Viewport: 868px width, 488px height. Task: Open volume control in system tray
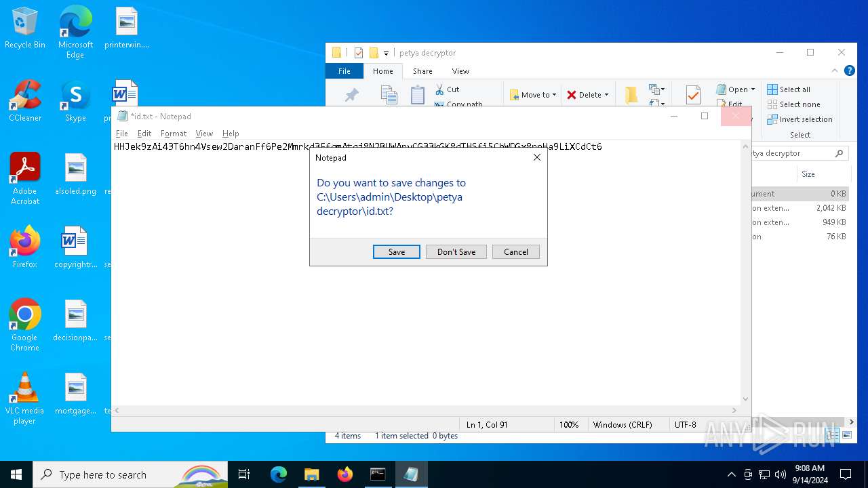[781, 474]
